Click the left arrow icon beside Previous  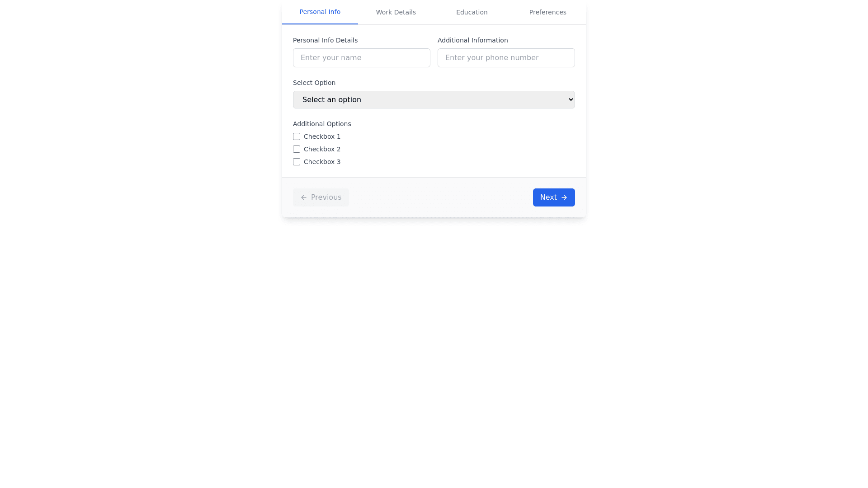[304, 197]
